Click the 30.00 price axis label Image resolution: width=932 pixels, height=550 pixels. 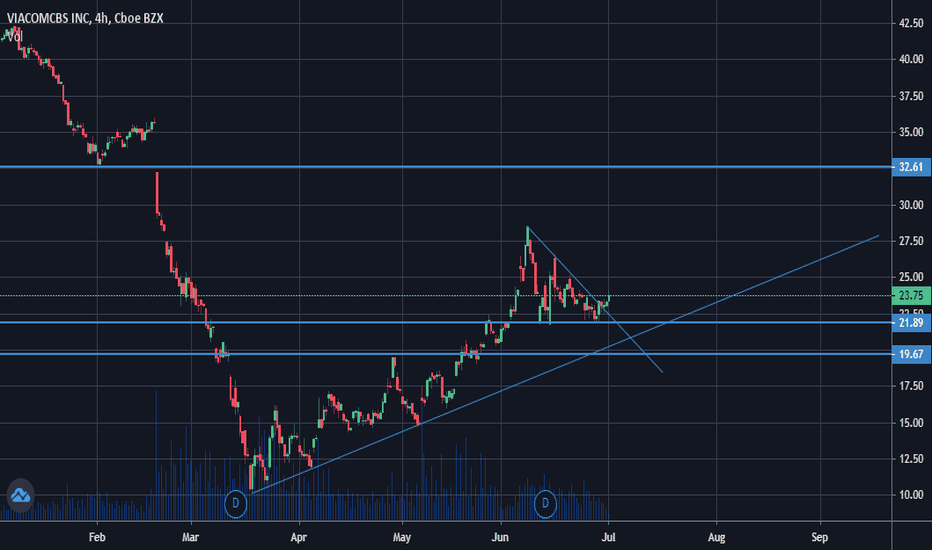(x=911, y=205)
